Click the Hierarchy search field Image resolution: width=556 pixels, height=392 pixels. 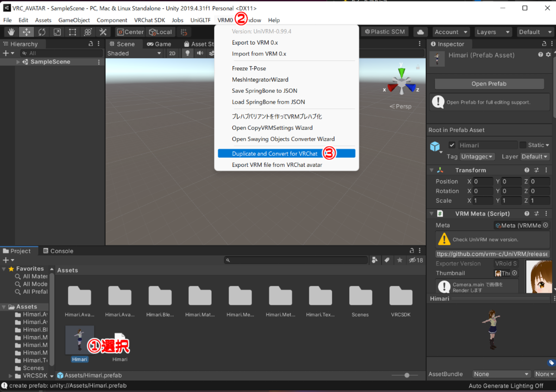62,53
